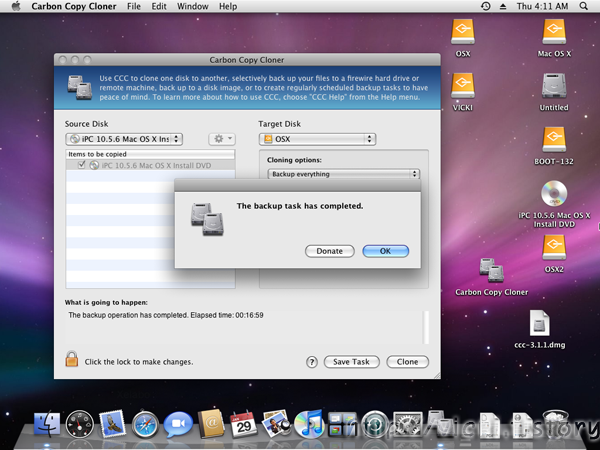Click the lock icon to make changes
Screen dimensions: 600x450
coord(72,359)
